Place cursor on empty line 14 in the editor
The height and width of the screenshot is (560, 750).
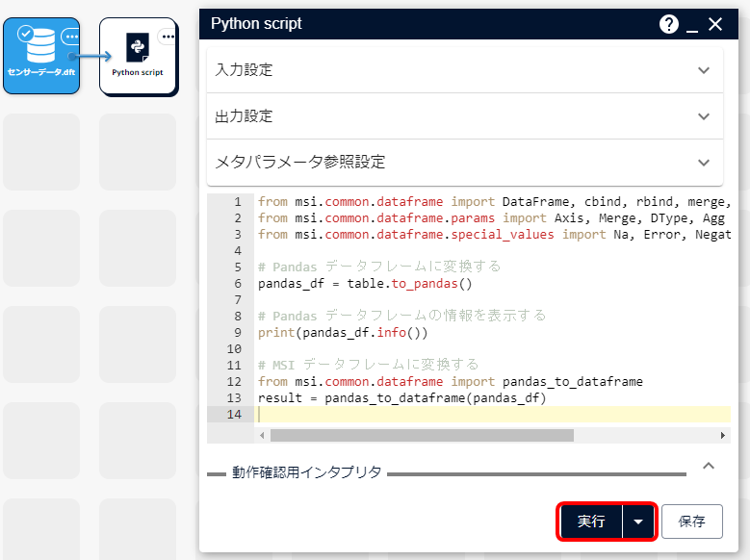pyautogui.click(x=494, y=414)
